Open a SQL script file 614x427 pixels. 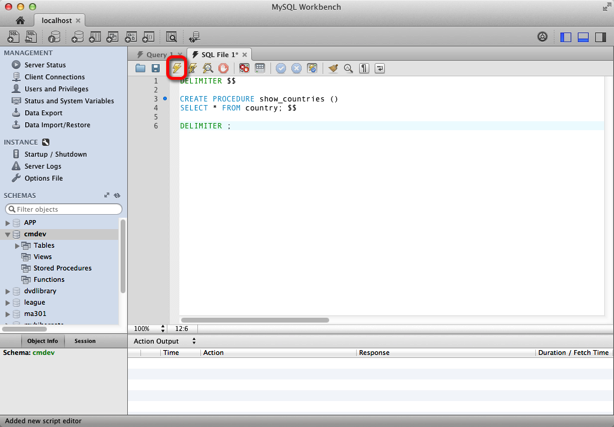coord(141,68)
